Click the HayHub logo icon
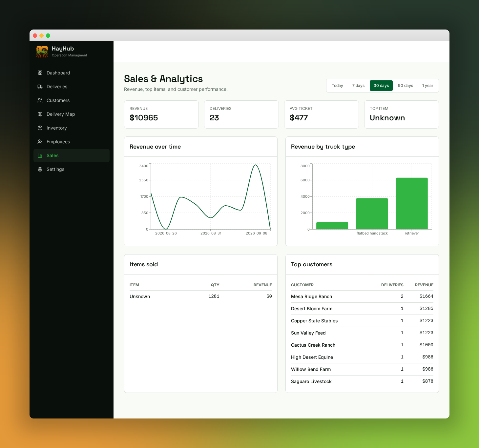Image resolution: width=479 pixels, height=448 pixels. pos(42,52)
